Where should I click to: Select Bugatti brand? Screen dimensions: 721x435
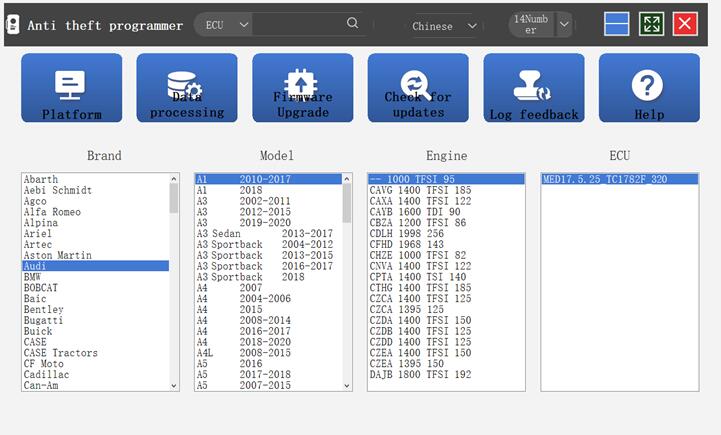[96, 321]
